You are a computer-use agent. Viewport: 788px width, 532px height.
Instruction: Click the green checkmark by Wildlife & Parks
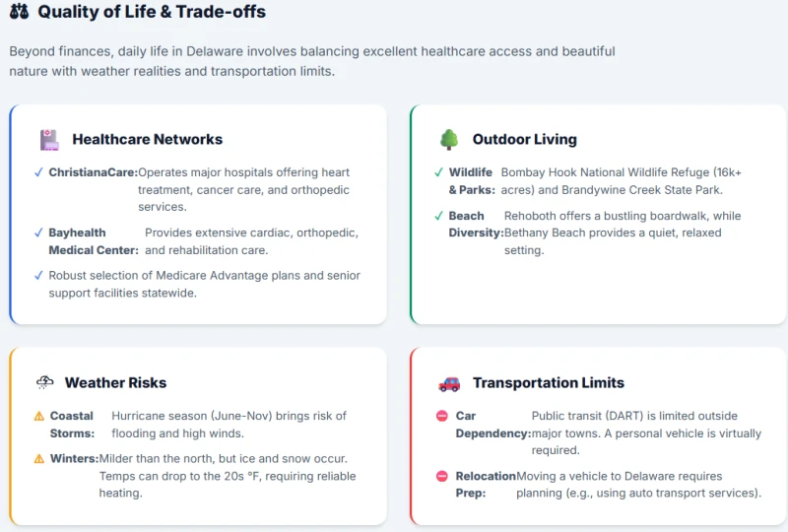(439, 172)
